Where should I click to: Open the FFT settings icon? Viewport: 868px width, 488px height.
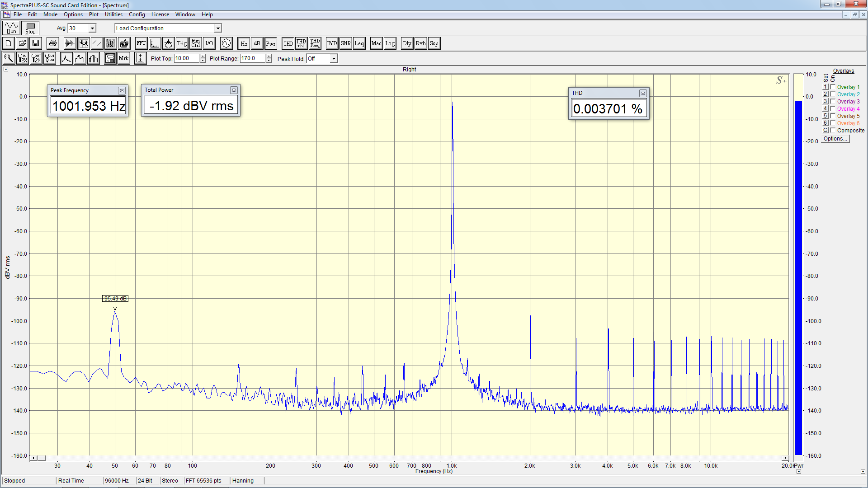click(x=141, y=43)
